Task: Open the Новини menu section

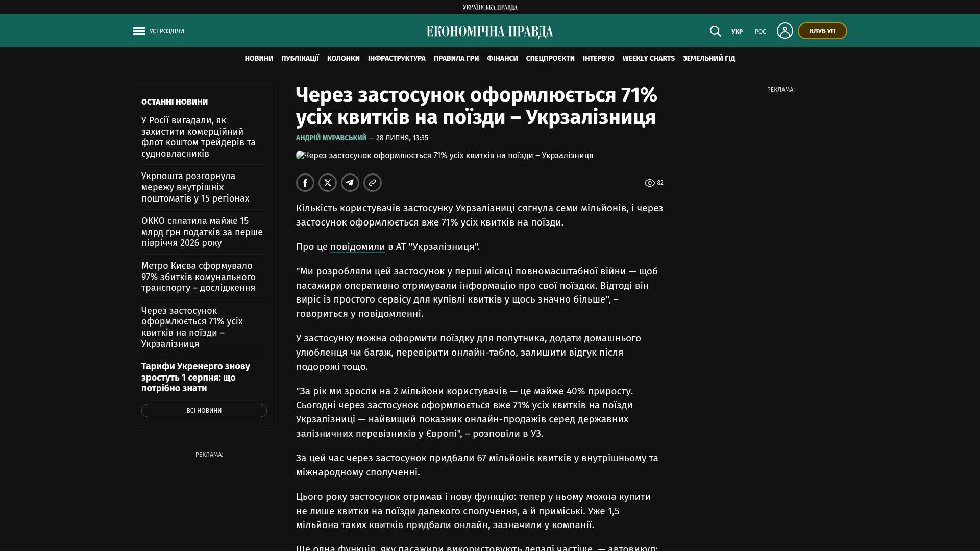Action: [259, 59]
